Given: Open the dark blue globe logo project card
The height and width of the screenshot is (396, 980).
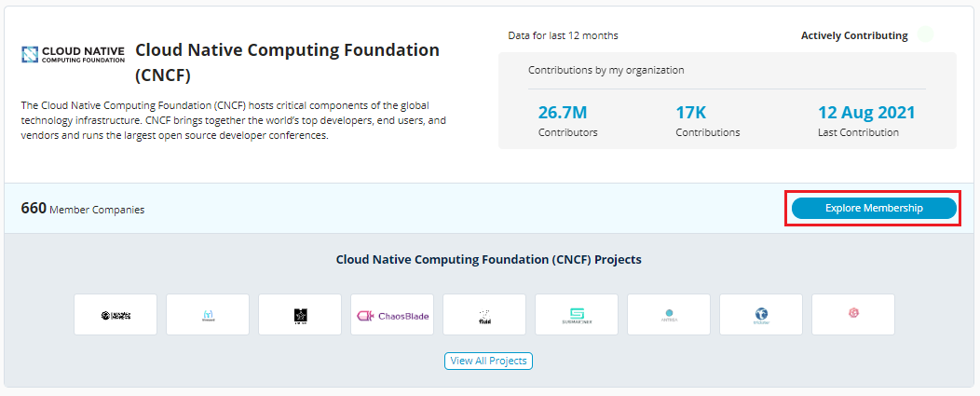Looking at the screenshot, I should coord(761,315).
